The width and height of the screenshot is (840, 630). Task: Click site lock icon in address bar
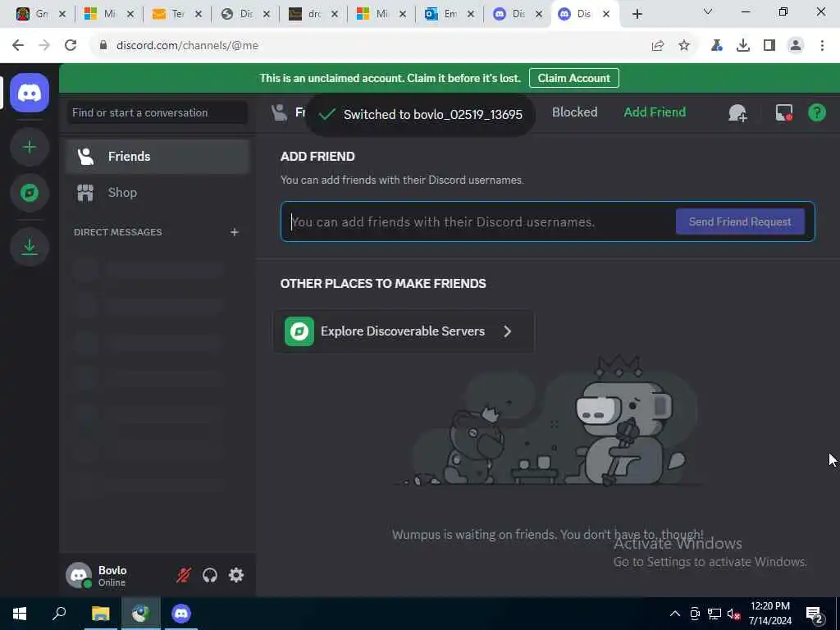tap(103, 46)
